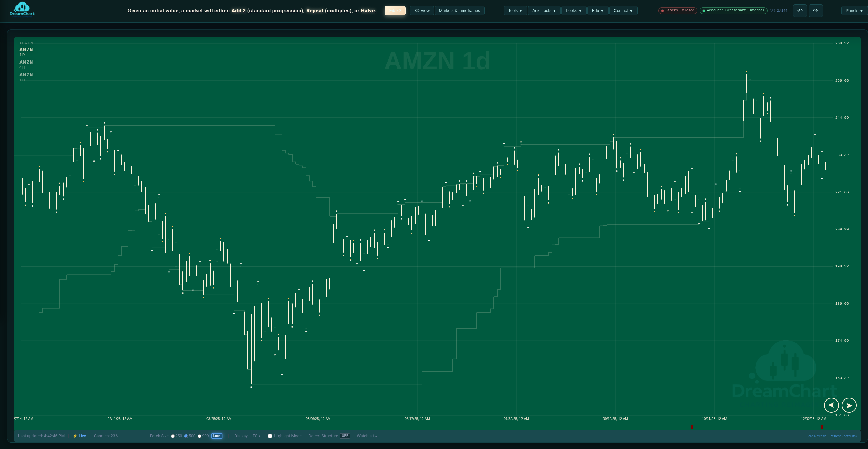Enable the Highlight Mode checkbox

(x=270, y=436)
